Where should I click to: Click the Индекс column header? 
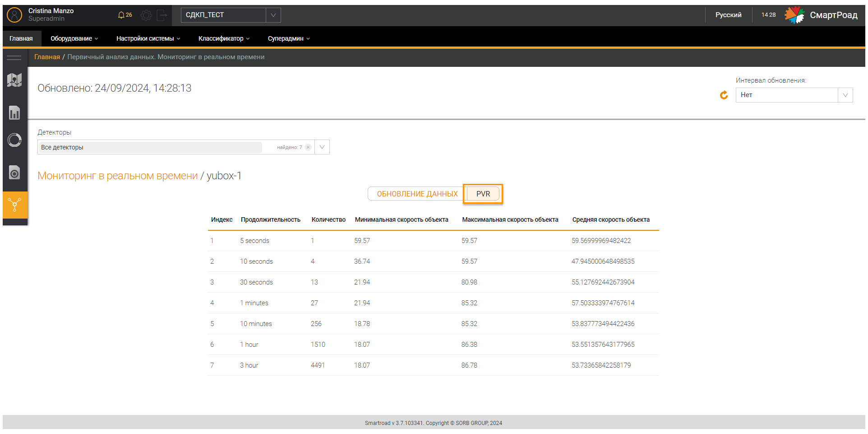(222, 219)
